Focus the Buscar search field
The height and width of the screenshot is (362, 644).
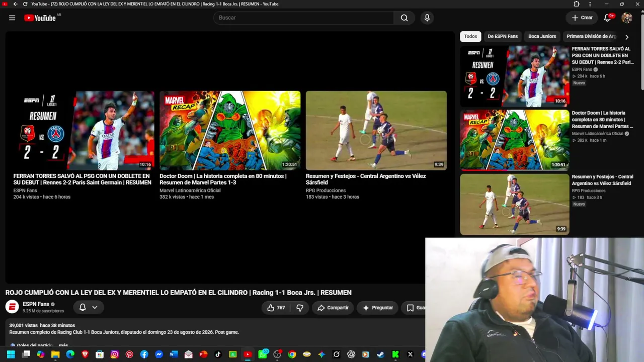pyautogui.click(x=304, y=18)
